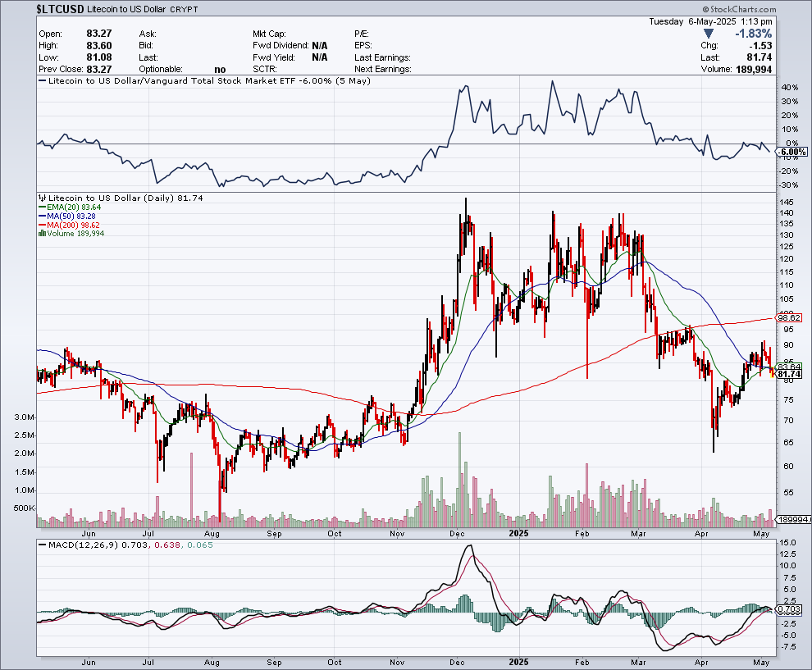Click the 0.703 MACD axis tag

789,609
